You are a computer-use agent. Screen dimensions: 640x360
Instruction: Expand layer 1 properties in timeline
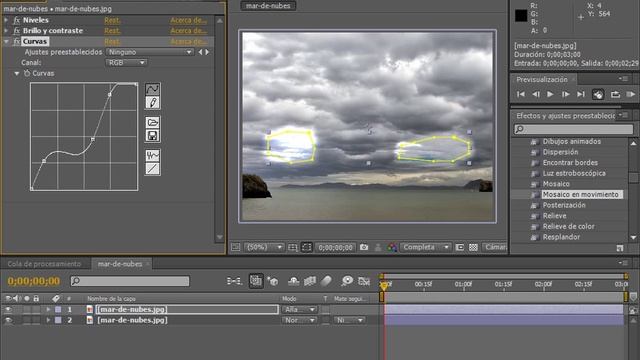click(x=48, y=310)
